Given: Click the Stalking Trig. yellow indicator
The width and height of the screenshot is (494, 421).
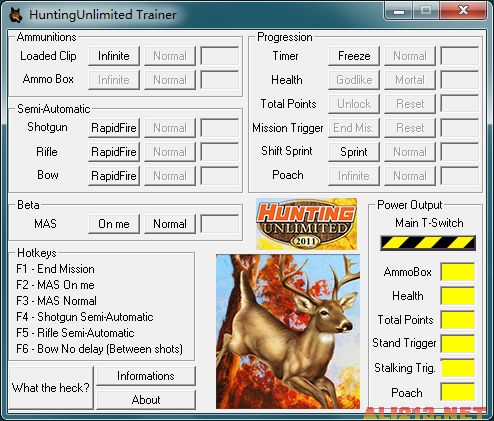Looking at the screenshot, I should 458,368.
